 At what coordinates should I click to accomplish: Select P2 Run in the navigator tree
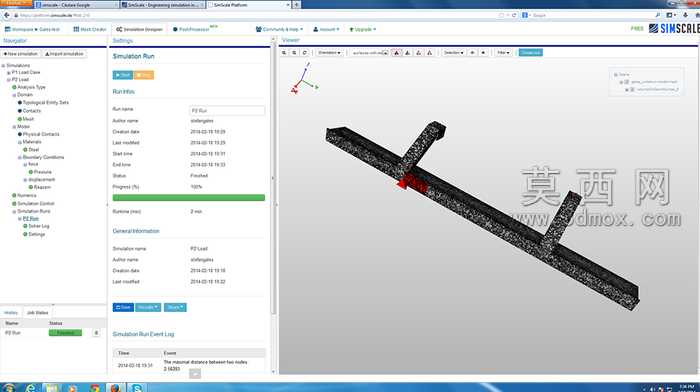(x=30, y=219)
